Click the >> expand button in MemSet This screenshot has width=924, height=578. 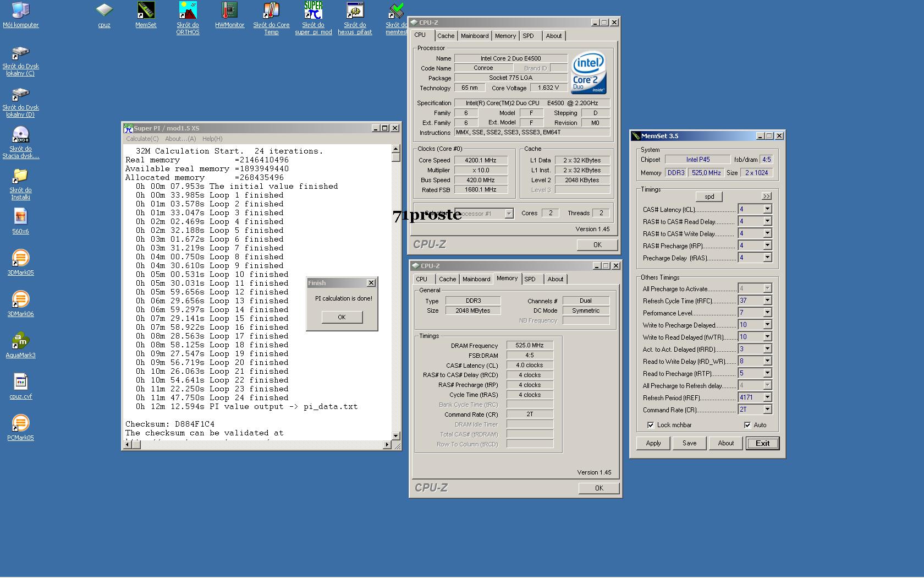click(x=767, y=196)
